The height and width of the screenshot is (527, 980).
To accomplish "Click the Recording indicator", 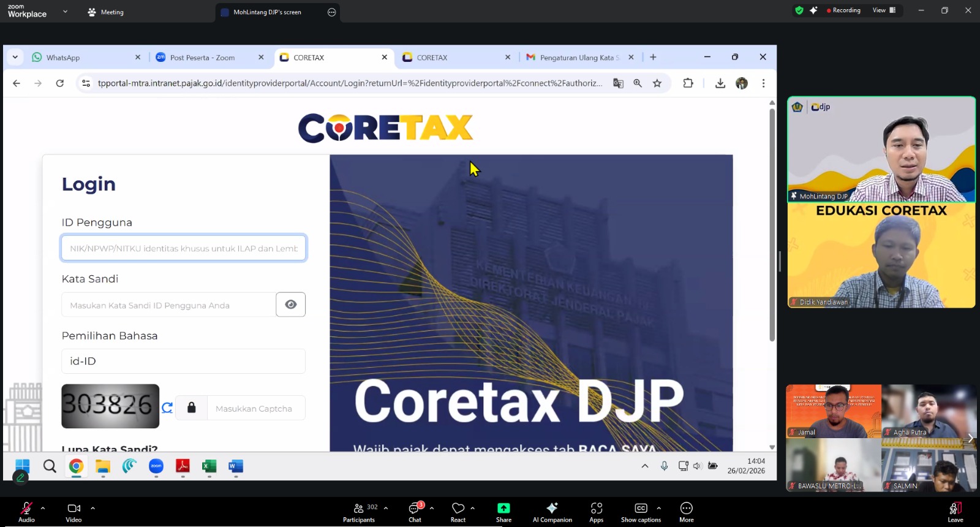I will (x=843, y=10).
